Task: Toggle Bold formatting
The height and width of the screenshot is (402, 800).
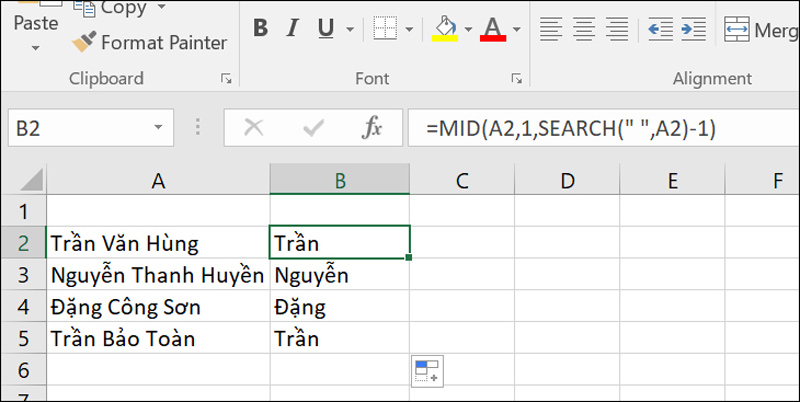Action: 260,29
